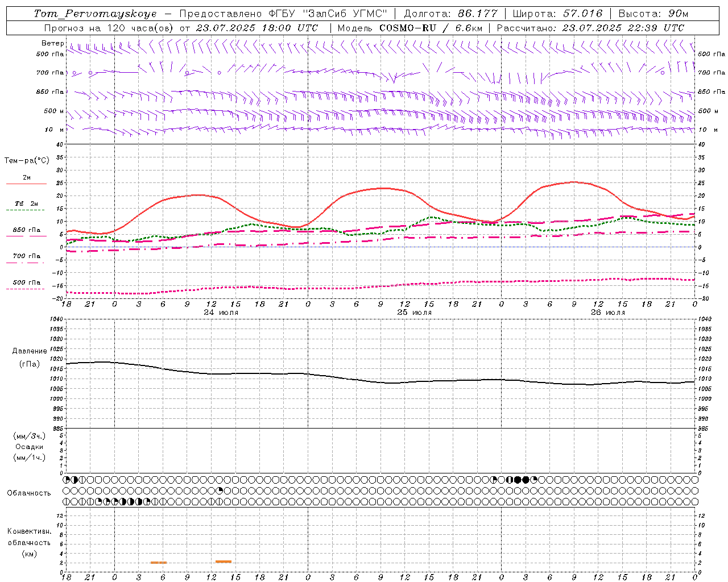Image resolution: width=728 pixels, height=582 pixels.
Task: Click the solid red 2м legend line
Action: click(x=26, y=184)
